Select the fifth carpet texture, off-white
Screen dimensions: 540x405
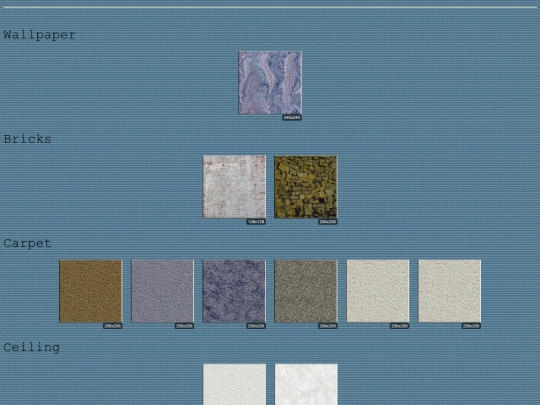[x=378, y=291]
